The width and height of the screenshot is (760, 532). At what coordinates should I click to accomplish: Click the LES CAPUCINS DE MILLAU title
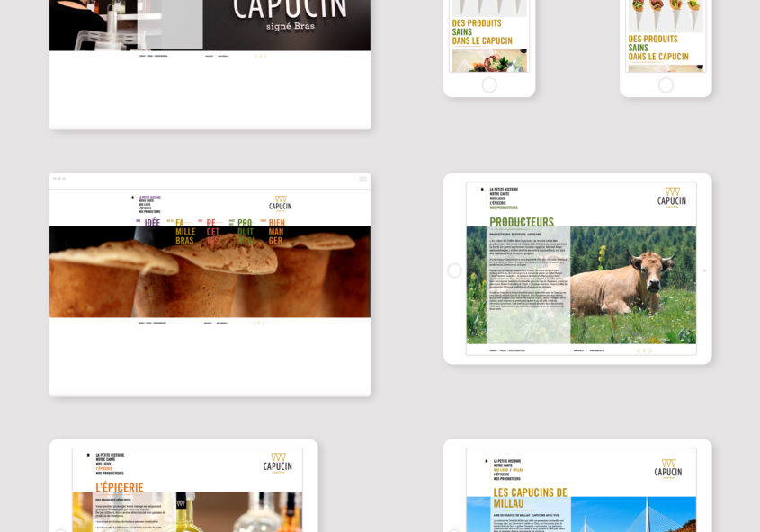click(x=531, y=498)
